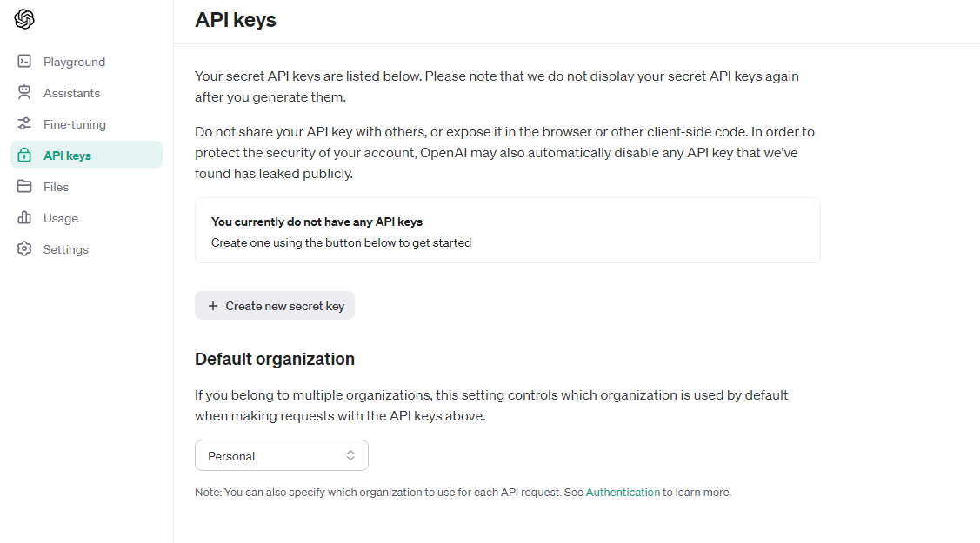
Task: Follow the Authentication link
Action: point(623,492)
